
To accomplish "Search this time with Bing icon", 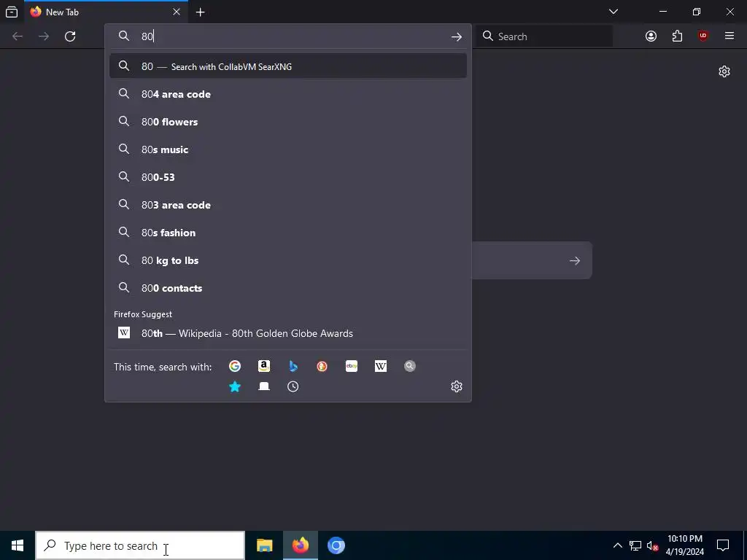I will 293,366.
